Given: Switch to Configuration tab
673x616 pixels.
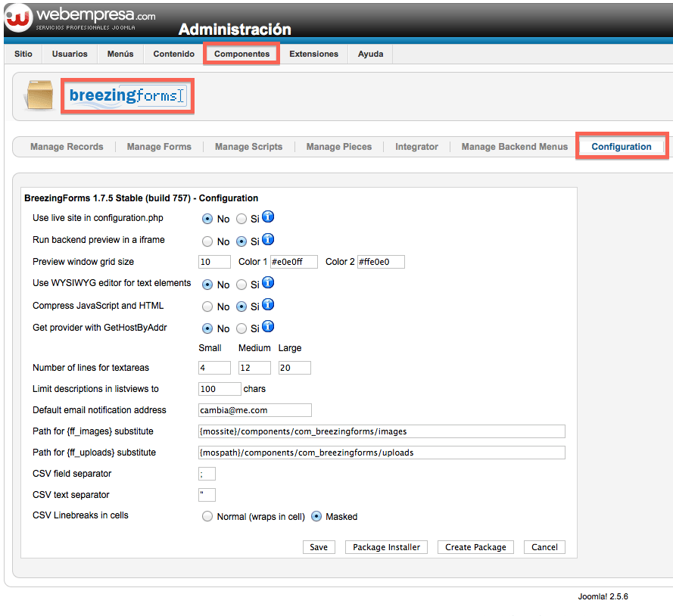Looking at the screenshot, I should 621,147.
